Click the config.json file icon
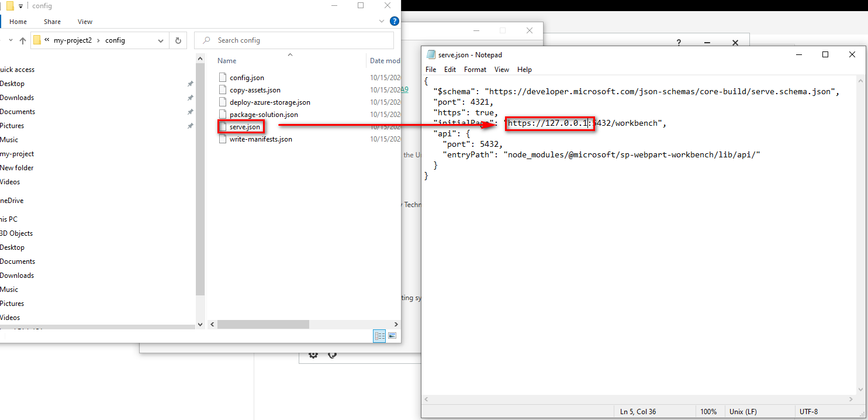Screen dimensions: 868x420 coord(222,78)
